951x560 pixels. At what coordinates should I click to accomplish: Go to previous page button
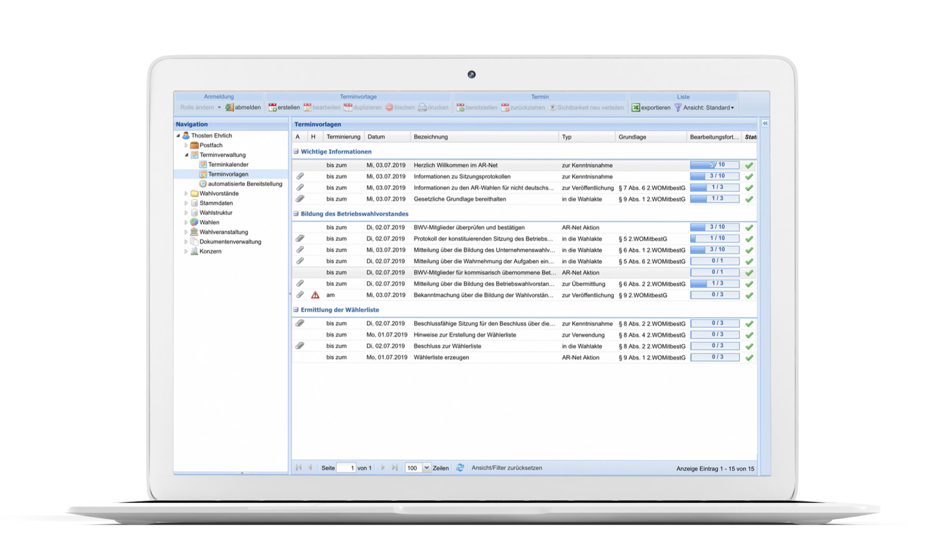tap(310, 468)
